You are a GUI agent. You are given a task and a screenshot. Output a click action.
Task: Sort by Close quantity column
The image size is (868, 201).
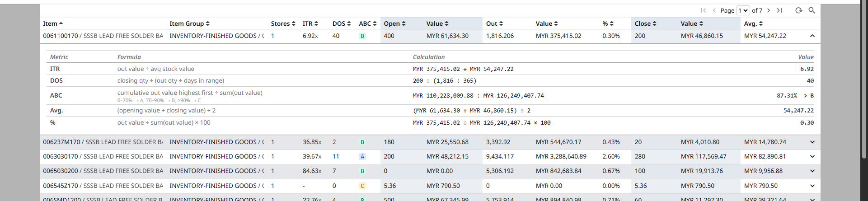[646, 23]
